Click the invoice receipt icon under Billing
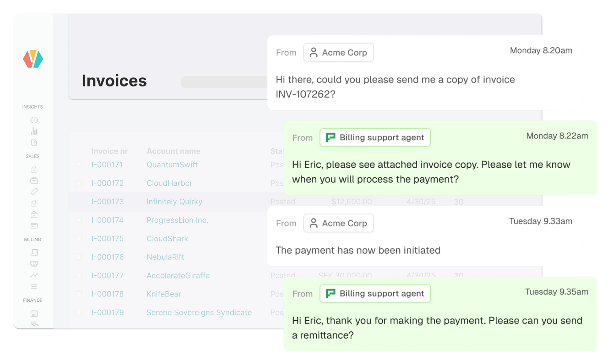Viewport: 611px width, 364px height. point(34,252)
